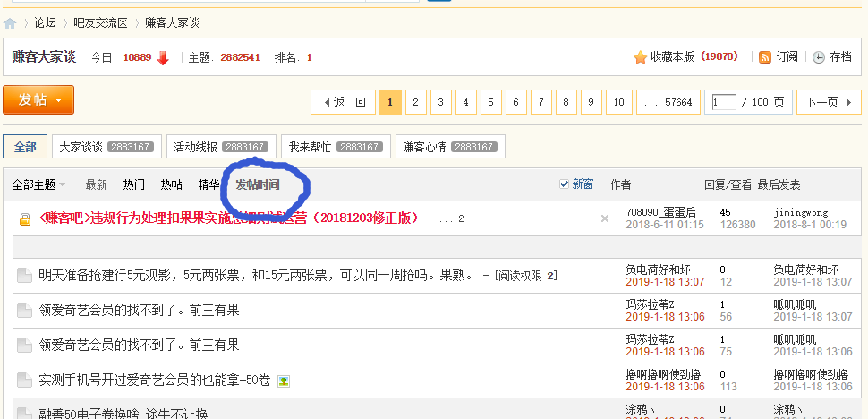Open page 5 in pagination
The width and height of the screenshot is (868, 419).
490,102
